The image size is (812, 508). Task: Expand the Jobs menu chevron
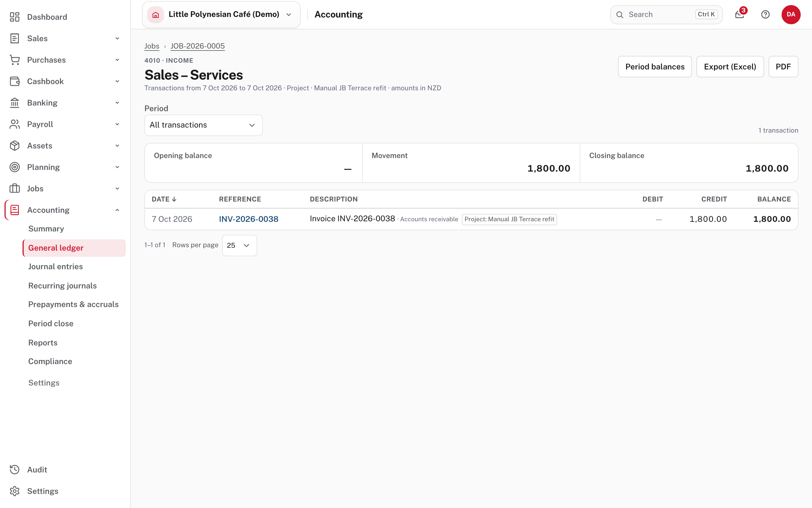tap(117, 189)
